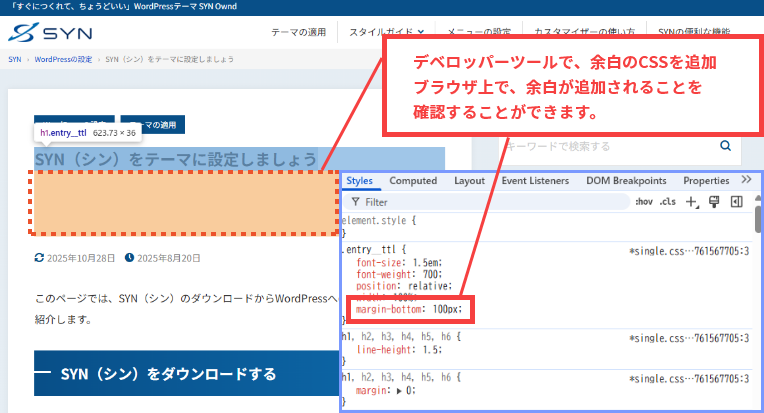Click the paintbrush rendering emulation icon
764x413 pixels.
click(x=714, y=202)
